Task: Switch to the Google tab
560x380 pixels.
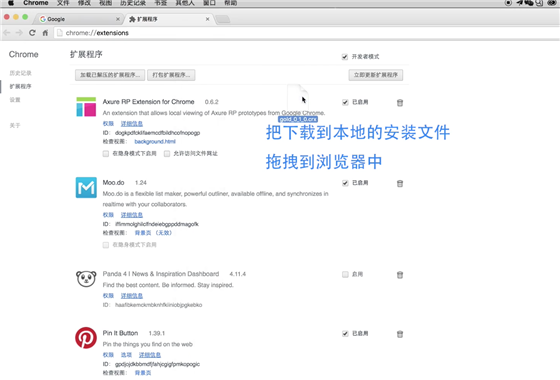Action: pos(79,19)
